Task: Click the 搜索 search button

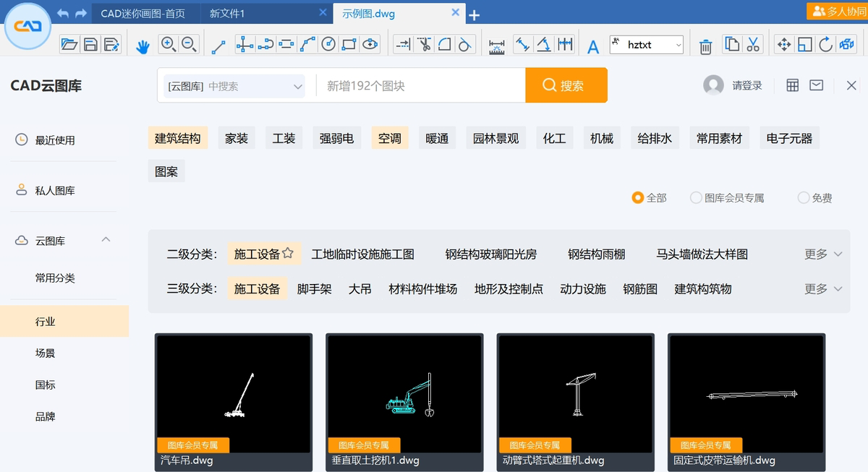Action: coord(566,85)
